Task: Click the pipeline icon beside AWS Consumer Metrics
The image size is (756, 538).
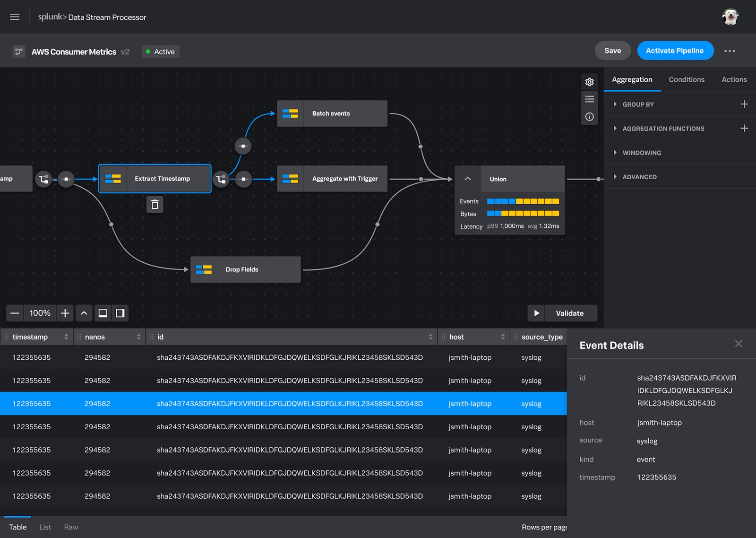Action: click(x=19, y=52)
